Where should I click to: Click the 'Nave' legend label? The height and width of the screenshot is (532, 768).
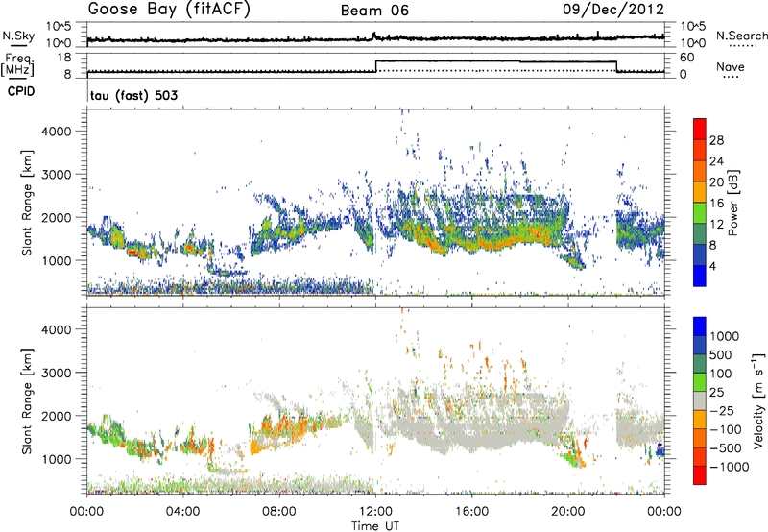[731, 66]
